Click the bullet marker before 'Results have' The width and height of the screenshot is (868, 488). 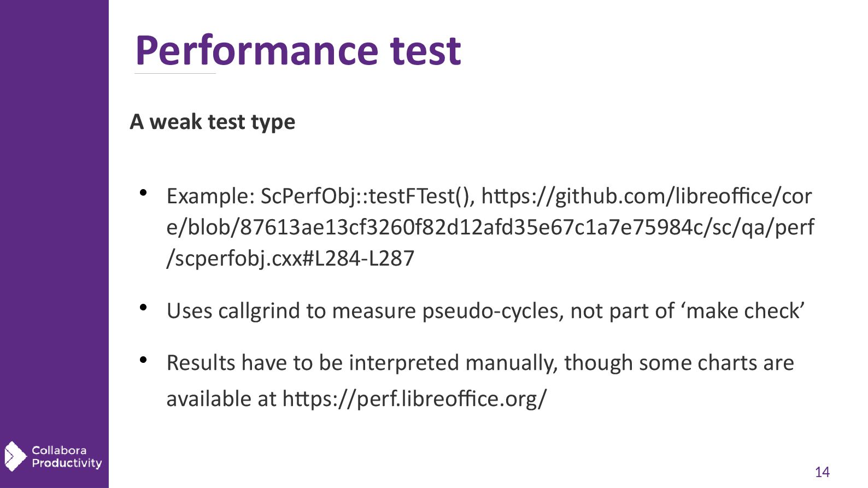point(143,360)
